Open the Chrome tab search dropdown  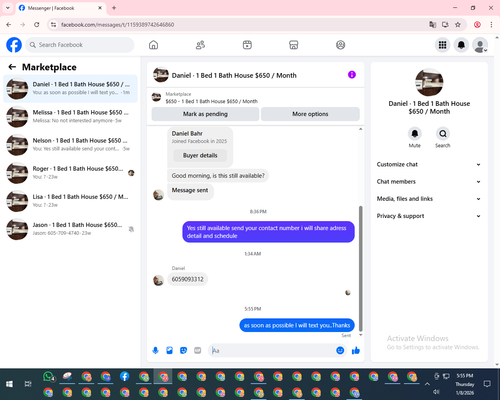point(8,8)
